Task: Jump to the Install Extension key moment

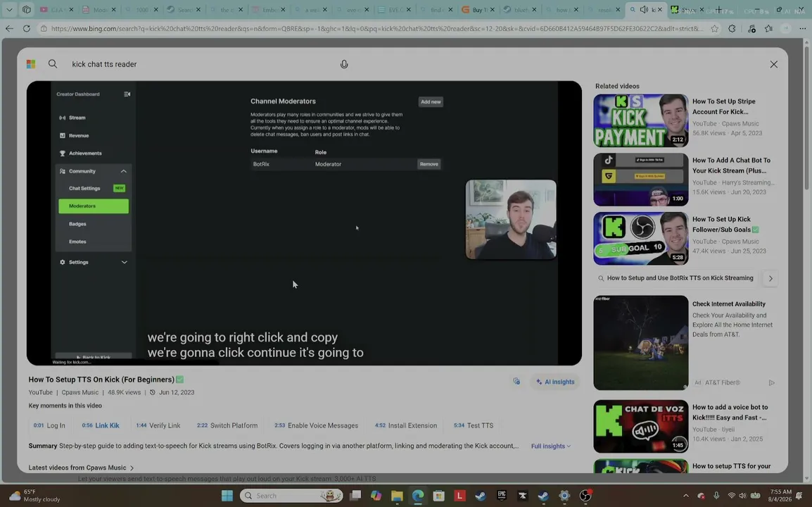Action: [405, 425]
